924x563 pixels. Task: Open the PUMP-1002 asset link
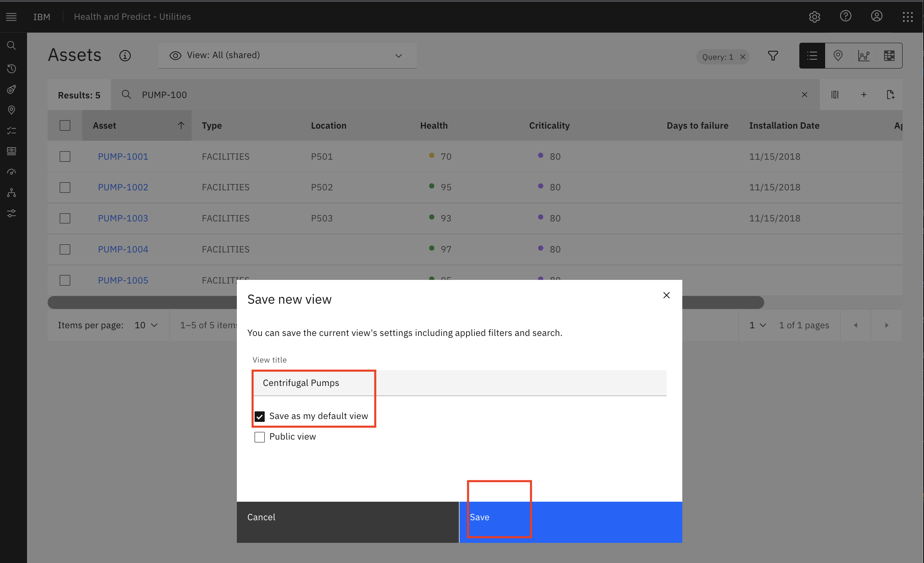point(123,187)
